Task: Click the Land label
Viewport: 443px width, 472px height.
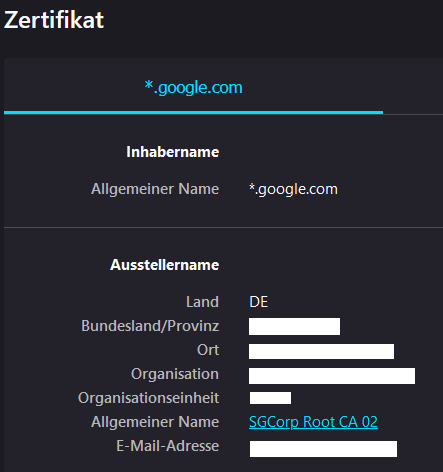Action: pos(202,302)
